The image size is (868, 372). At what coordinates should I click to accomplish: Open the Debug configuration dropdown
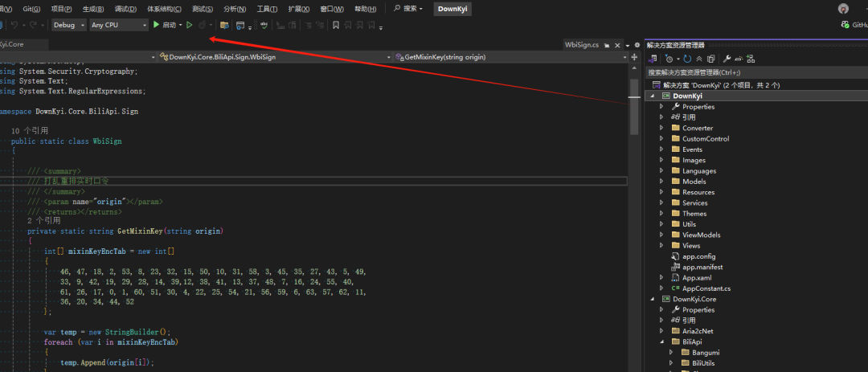68,25
